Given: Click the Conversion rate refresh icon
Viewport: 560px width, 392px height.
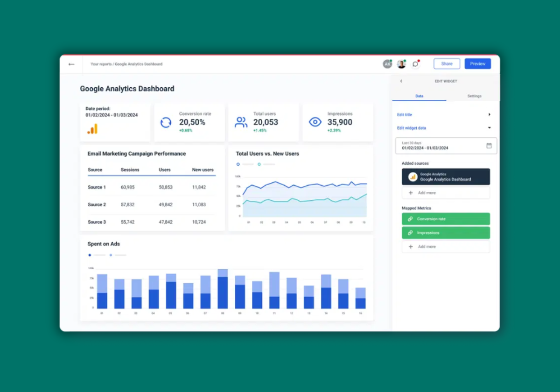Looking at the screenshot, I should (166, 122).
